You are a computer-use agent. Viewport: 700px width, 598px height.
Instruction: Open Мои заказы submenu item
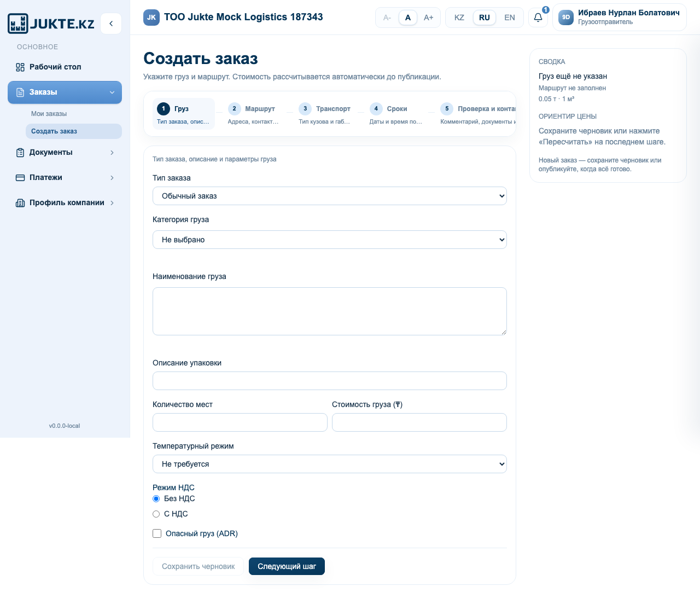click(73, 114)
